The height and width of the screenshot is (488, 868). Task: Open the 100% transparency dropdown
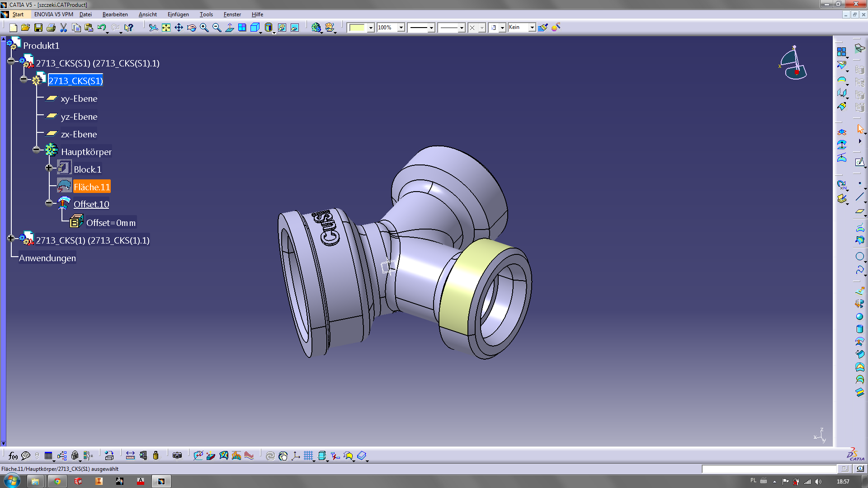pos(401,28)
